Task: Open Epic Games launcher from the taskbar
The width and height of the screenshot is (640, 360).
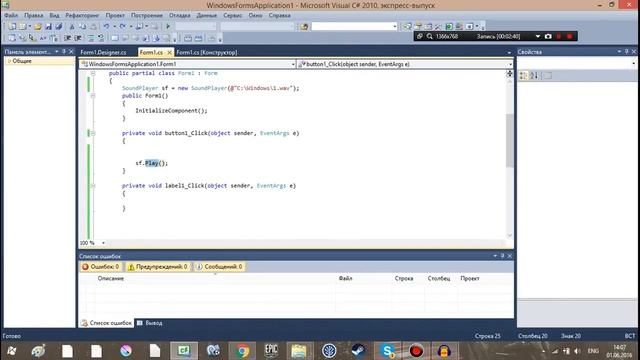Action: [x=271, y=351]
